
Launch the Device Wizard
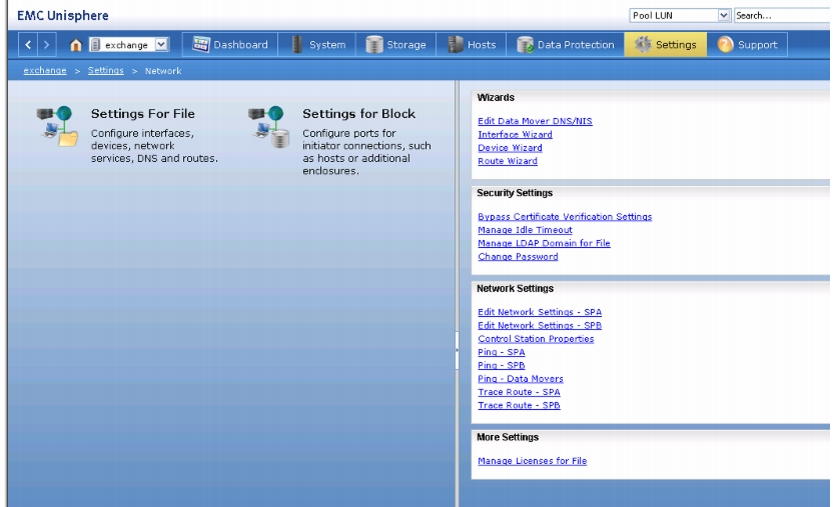coord(510,148)
